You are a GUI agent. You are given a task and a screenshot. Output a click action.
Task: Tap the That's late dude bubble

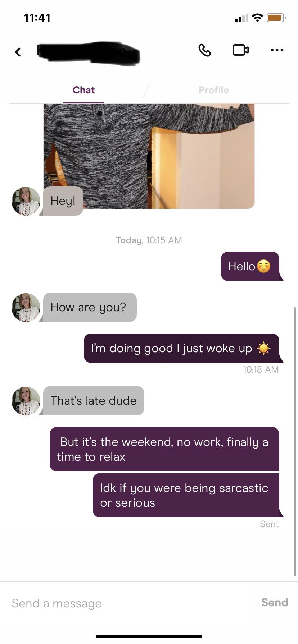(94, 401)
